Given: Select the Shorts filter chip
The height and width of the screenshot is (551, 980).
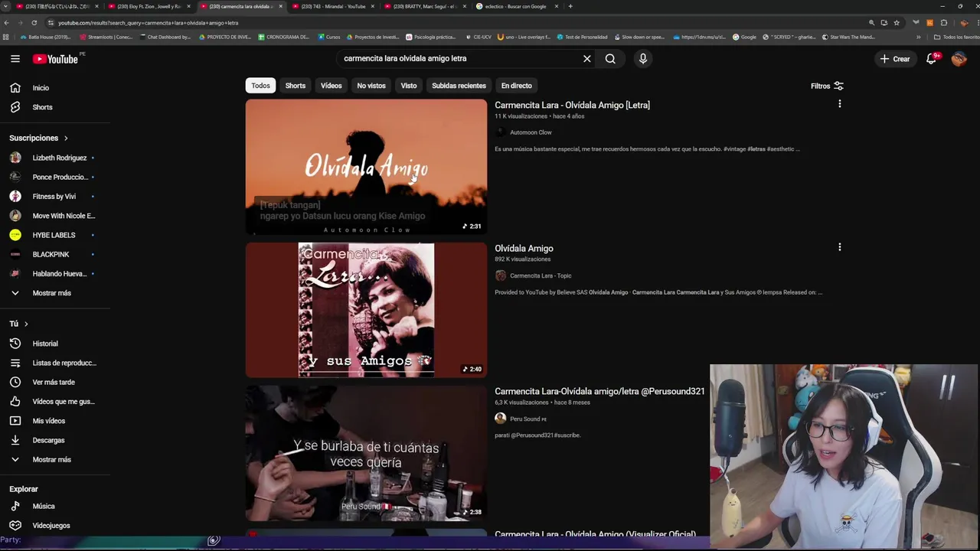Looking at the screenshot, I should coord(295,86).
